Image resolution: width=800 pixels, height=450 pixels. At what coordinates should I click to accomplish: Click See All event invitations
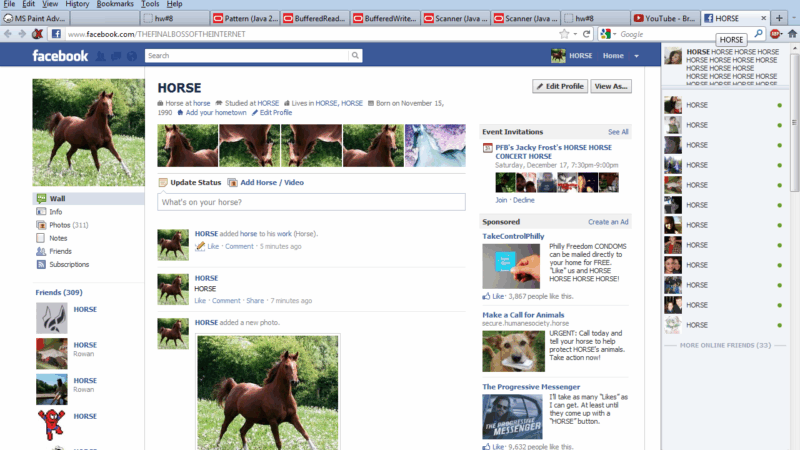tap(618, 132)
